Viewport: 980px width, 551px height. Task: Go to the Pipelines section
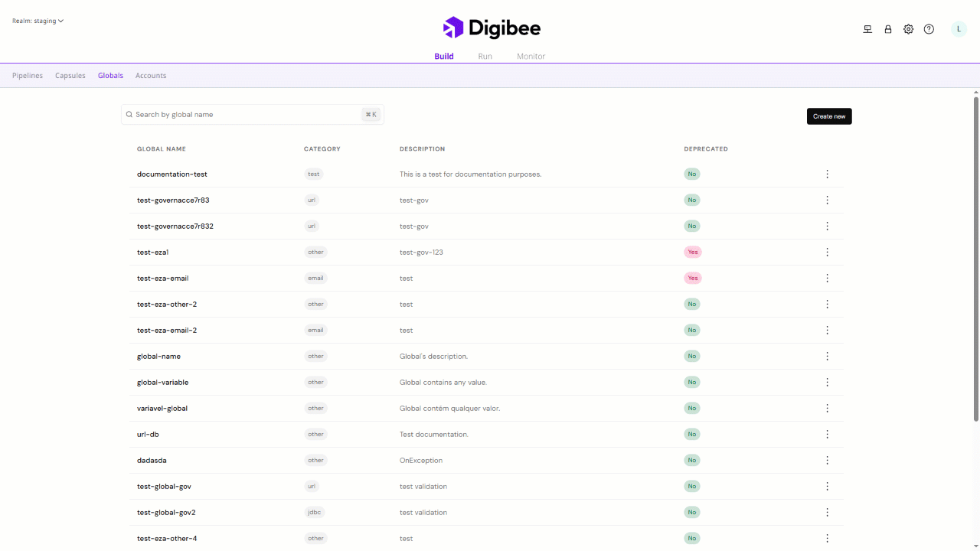(28, 76)
